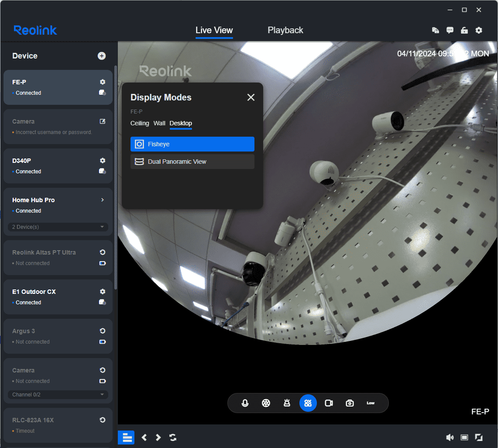Click the Argus 3 battery icon
This screenshot has width=498, height=448.
point(103,342)
